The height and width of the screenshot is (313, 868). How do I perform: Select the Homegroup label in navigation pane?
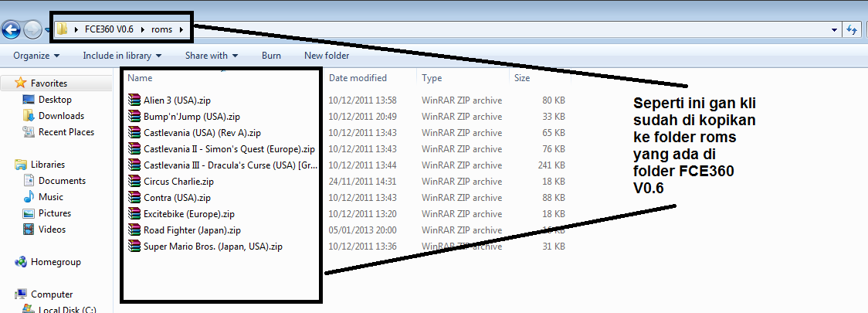coord(56,262)
